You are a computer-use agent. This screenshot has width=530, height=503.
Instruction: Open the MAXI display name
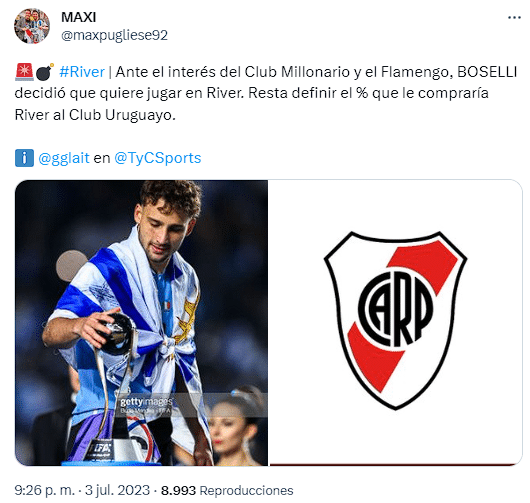(78, 17)
